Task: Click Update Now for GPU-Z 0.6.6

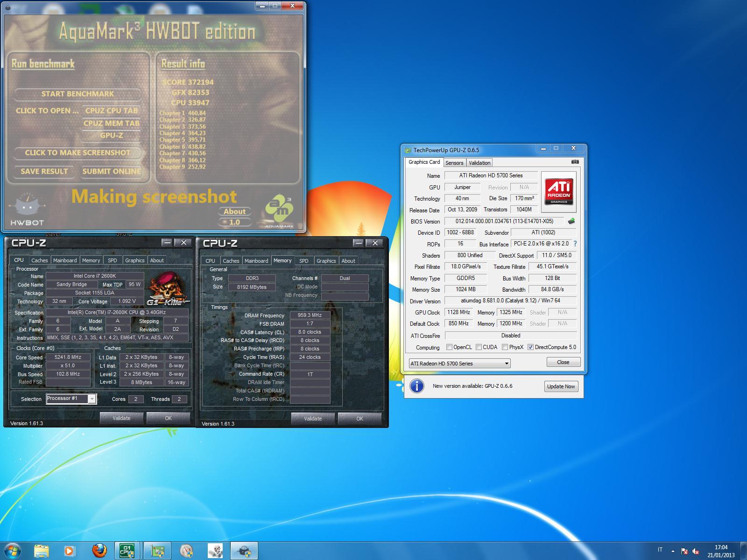Action: pyautogui.click(x=561, y=386)
